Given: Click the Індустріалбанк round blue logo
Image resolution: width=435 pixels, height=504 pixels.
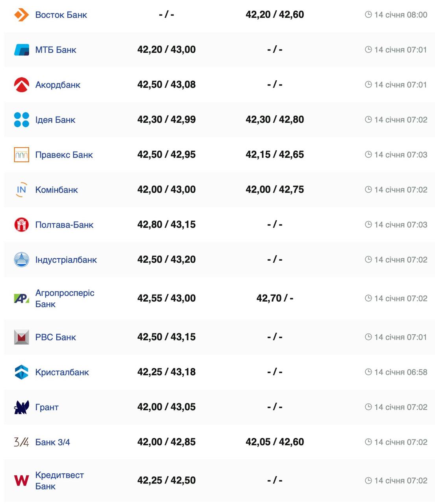Looking at the screenshot, I should click(x=21, y=260).
